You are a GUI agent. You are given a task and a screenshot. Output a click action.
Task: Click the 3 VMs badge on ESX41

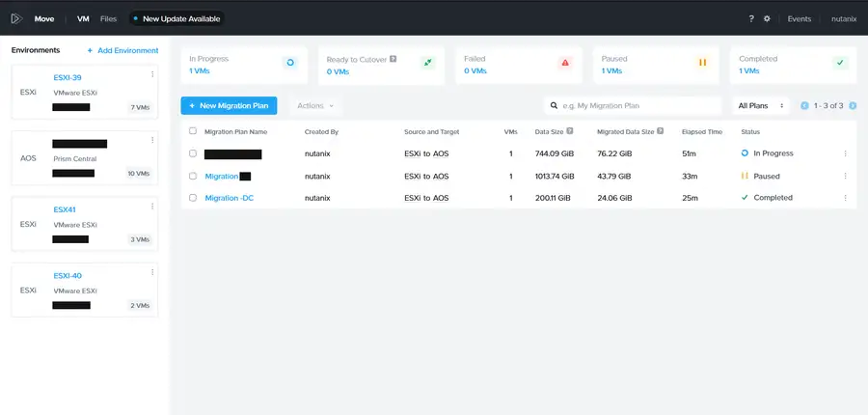point(140,239)
